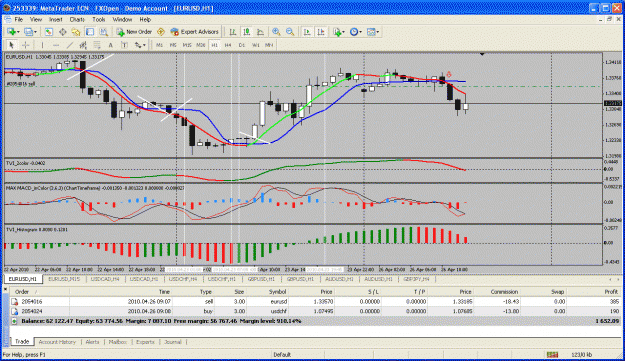Select the crosshair tool
Viewport: 625px width, 361px height.
coord(26,45)
